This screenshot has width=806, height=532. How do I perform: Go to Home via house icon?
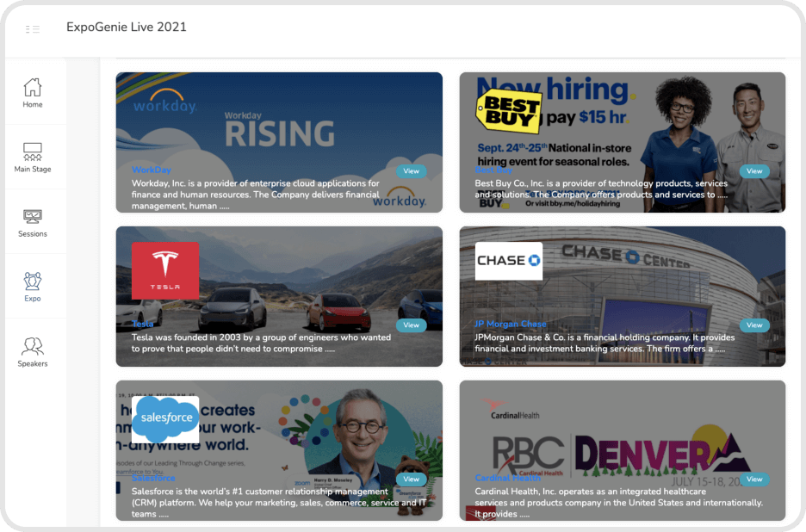point(33,88)
